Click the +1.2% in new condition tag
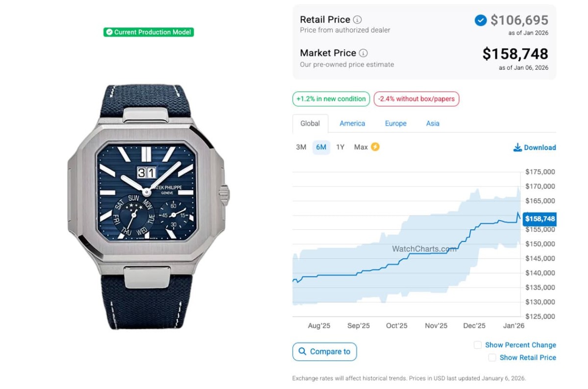588x389 pixels. 331,99
